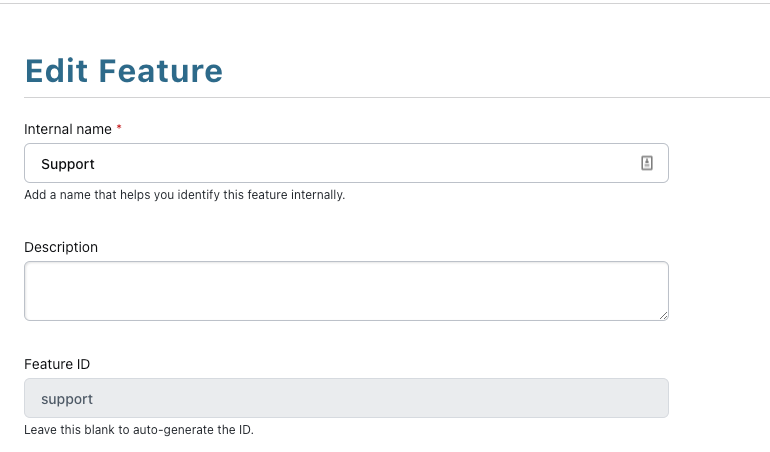Click the "Feature ID" field label
Screen dimensions: 770x452
tap(57, 364)
